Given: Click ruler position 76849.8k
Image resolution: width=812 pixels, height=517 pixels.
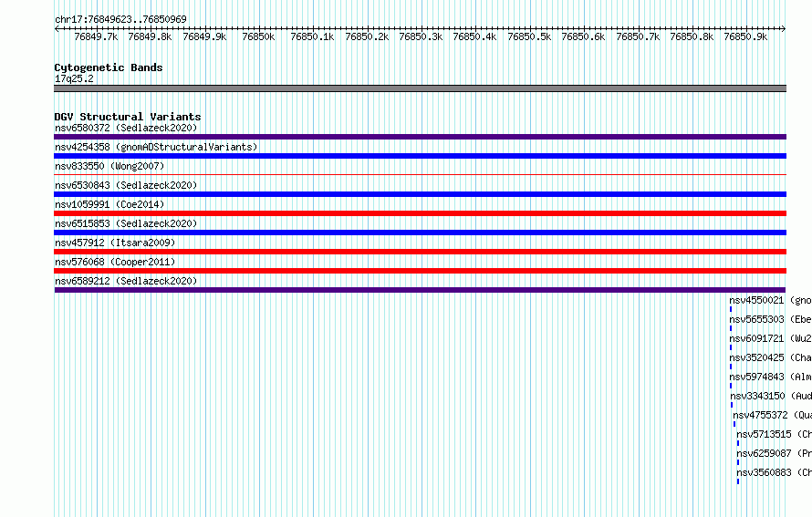Looking at the screenshot, I should pyautogui.click(x=151, y=36).
